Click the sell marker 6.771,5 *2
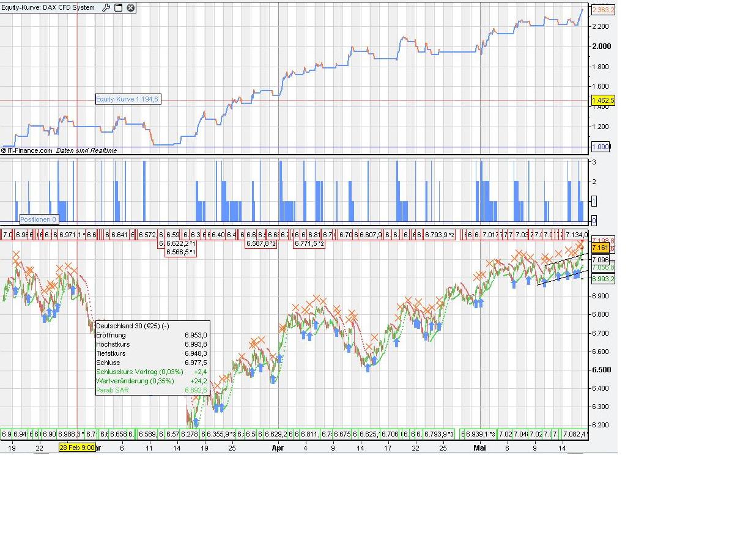Screen dimensions: 754x560 click(309, 243)
